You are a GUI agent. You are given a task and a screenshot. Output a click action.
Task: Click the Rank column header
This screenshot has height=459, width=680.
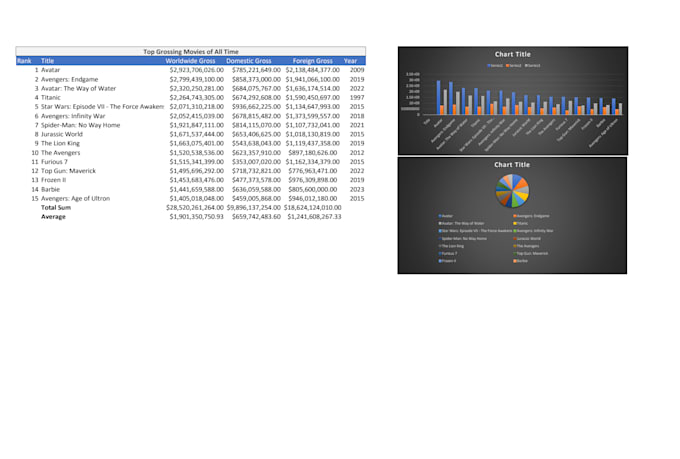tap(24, 61)
